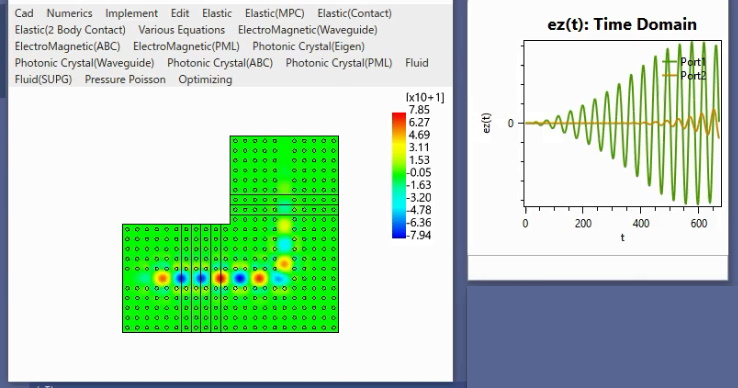738x388 pixels.
Task: Open the Implement menu
Action: click(131, 13)
